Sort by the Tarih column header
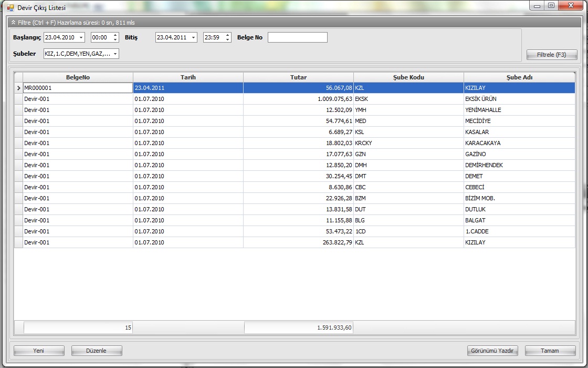Viewport: 588px width, 368px height. pyautogui.click(x=188, y=77)
